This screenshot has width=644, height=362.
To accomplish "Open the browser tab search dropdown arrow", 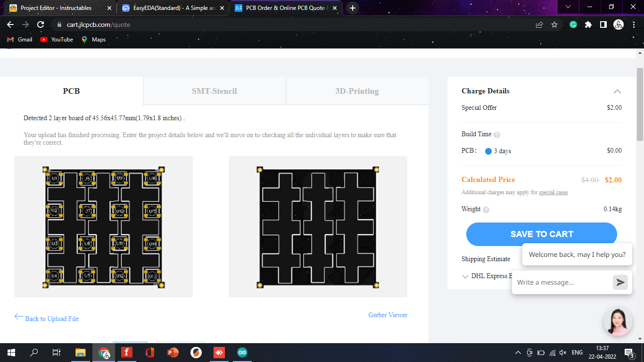I will pyautogui.click(x=568, y=7).
